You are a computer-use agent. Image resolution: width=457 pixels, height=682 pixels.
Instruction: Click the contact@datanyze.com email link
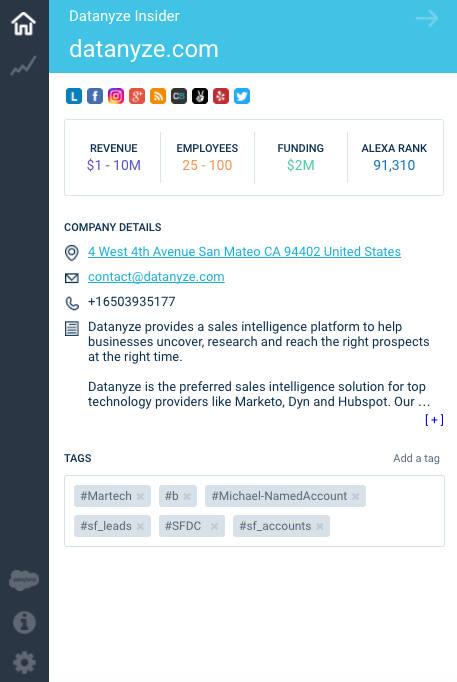156,277
